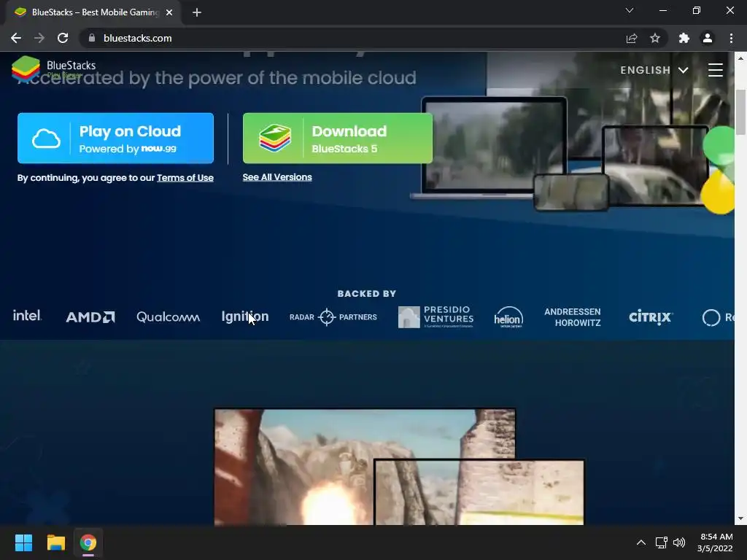This screenshot has height=560, width=747.
Task: Click the intel backer logo
Action: tap(27, 316)
